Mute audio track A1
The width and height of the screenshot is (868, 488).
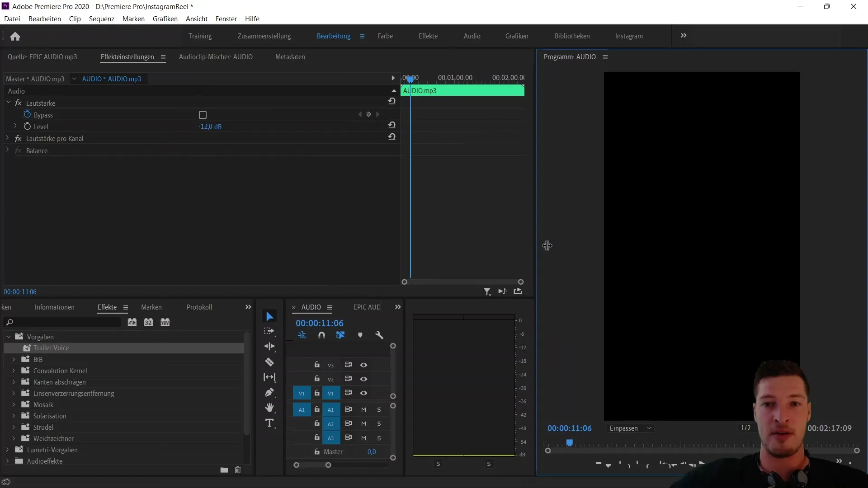click(x=363, y=410)
